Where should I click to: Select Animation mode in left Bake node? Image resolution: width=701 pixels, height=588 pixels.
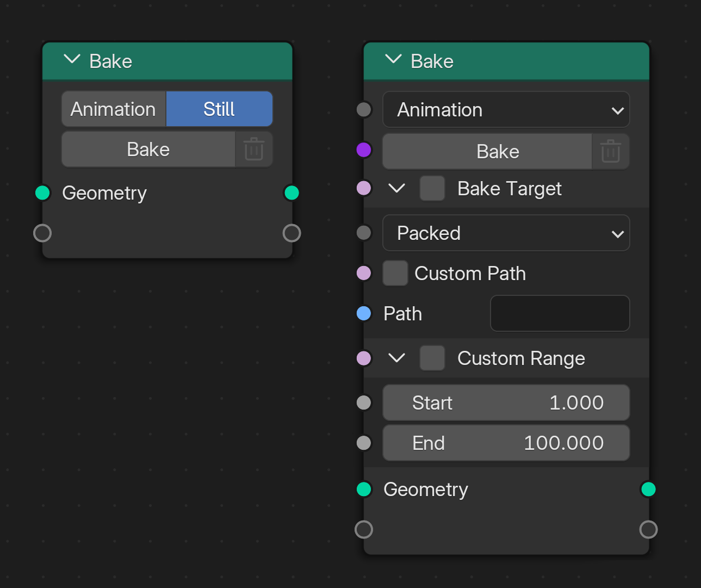click(114, 109)
